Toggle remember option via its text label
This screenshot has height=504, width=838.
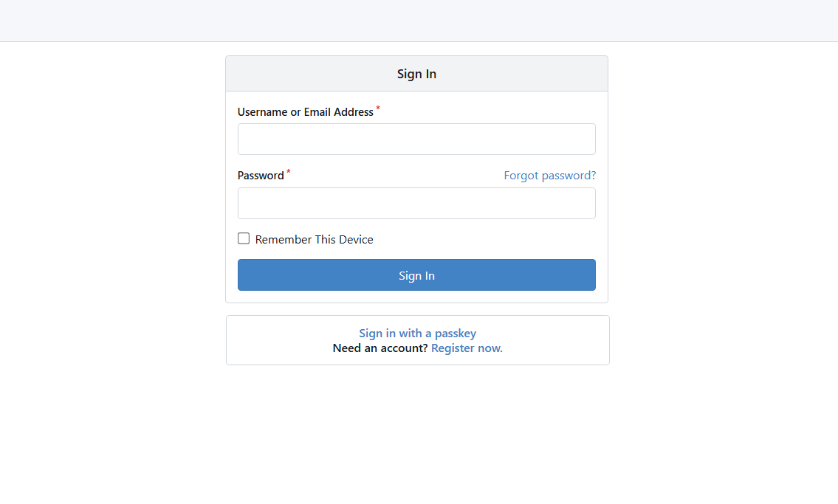click(314, 240)
